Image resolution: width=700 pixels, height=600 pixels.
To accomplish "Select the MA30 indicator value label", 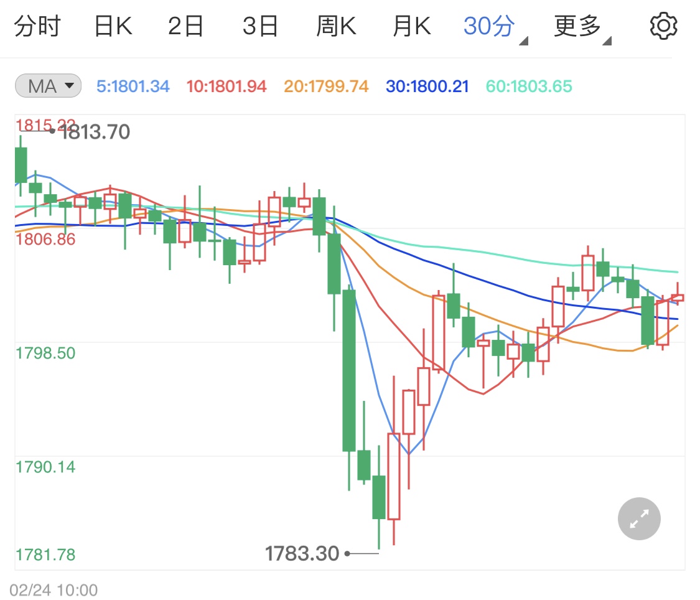I will coord(426,87).
